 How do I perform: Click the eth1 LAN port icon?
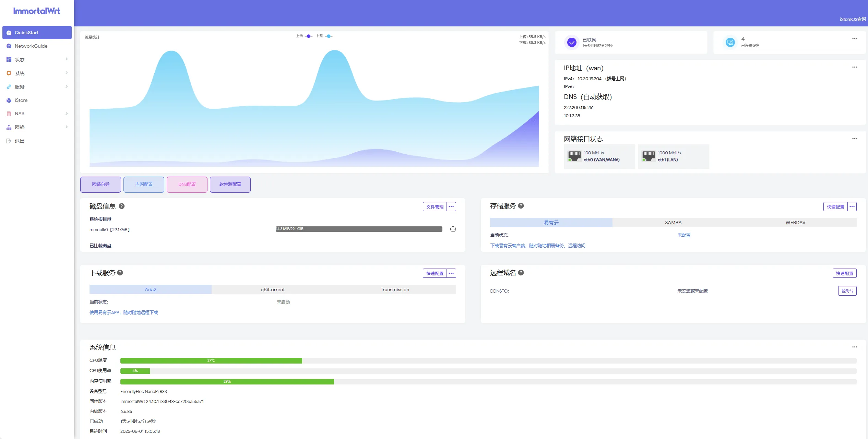649,156
